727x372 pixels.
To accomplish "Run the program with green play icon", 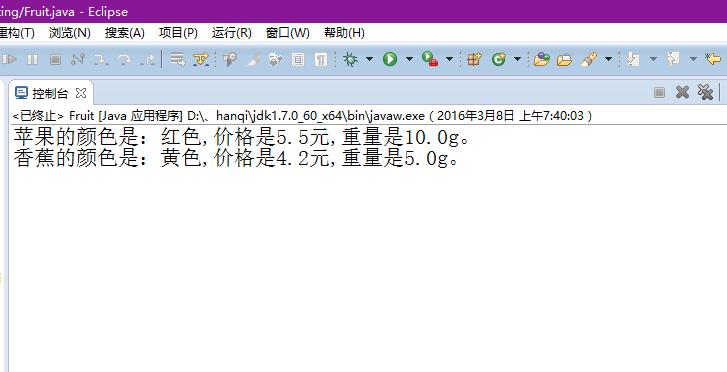I will click(390, 59).
